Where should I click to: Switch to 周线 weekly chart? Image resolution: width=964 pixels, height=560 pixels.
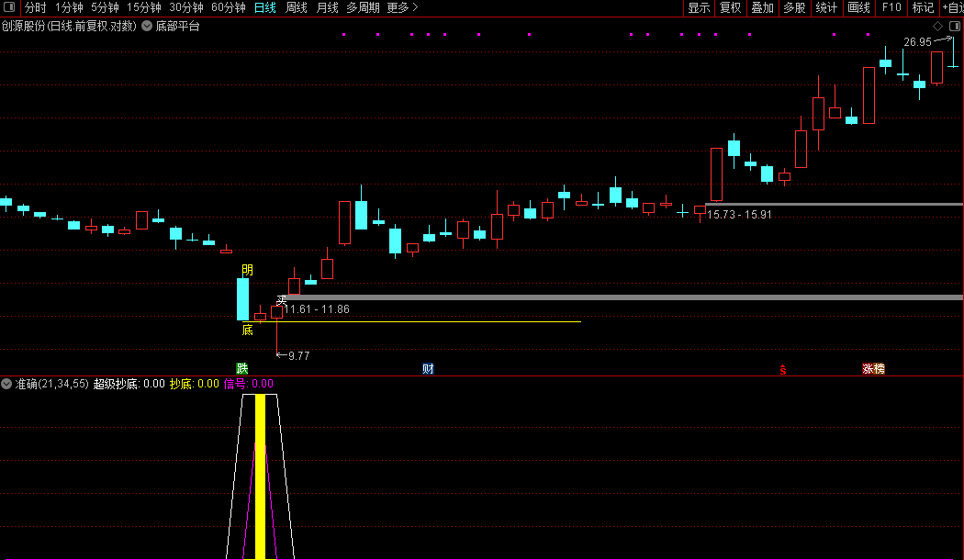[297, 7]
